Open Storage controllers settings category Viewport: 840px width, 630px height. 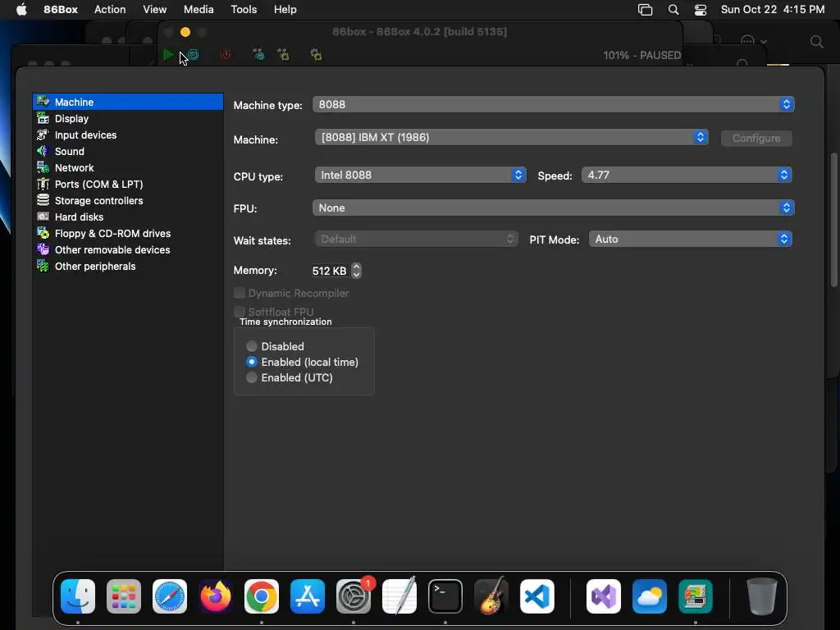[x=127, y=200]
